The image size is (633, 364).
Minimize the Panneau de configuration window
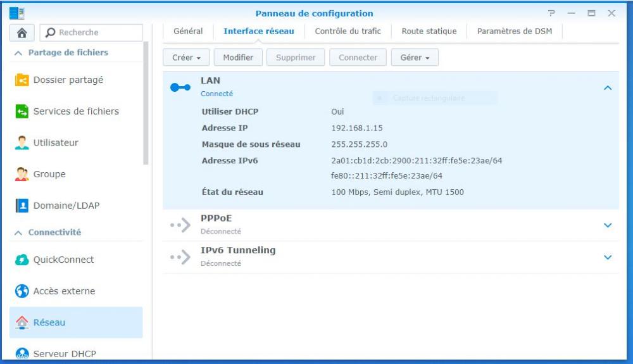click(571, 13)
